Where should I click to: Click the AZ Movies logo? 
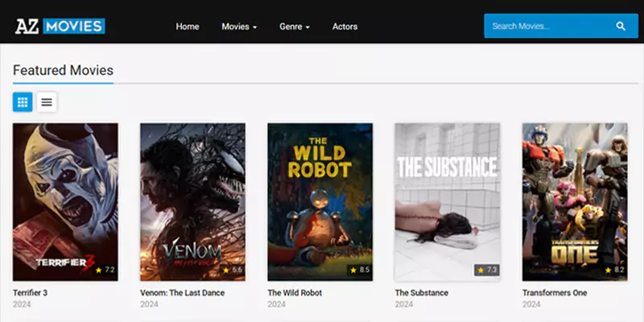(x=60, y=27)
